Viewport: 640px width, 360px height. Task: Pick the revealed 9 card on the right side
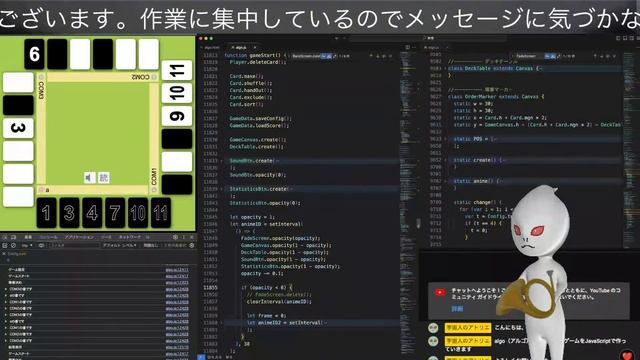pyautogui.click(x=177, y=116)
